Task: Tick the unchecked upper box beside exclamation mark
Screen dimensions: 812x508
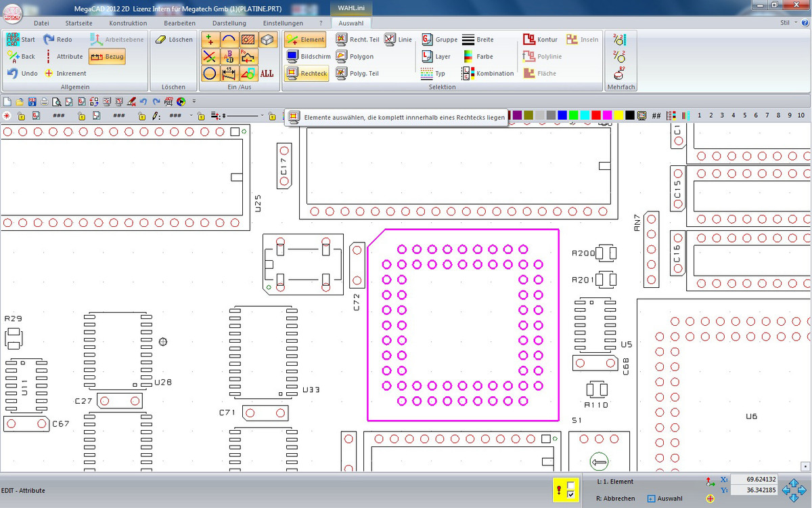Action: pos(570,484)
